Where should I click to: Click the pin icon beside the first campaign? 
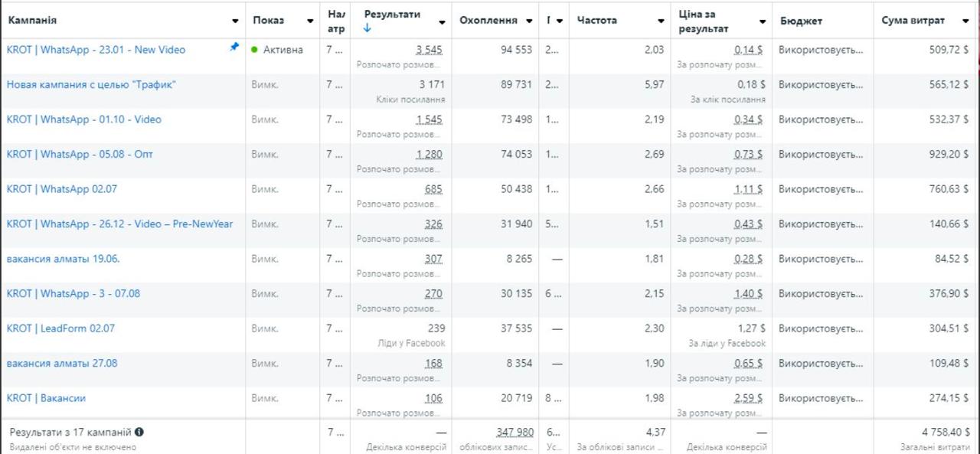tap(234, 47)
